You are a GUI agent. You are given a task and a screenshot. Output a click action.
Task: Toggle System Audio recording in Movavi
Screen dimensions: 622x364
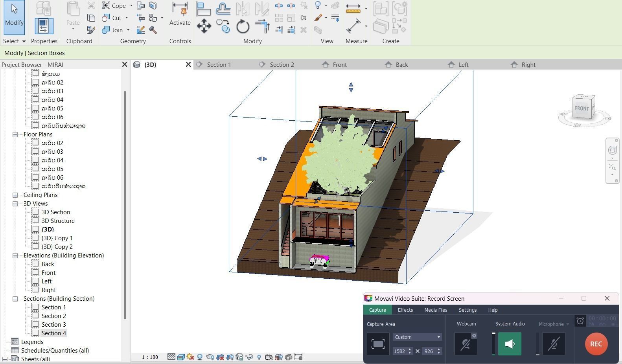click(510, 344)
